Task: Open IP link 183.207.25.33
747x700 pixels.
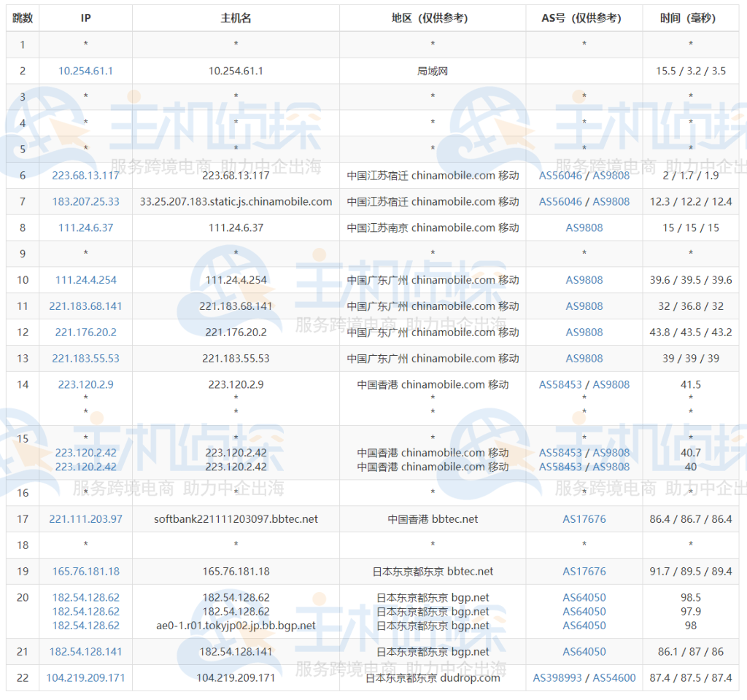Action: (85, 201)
